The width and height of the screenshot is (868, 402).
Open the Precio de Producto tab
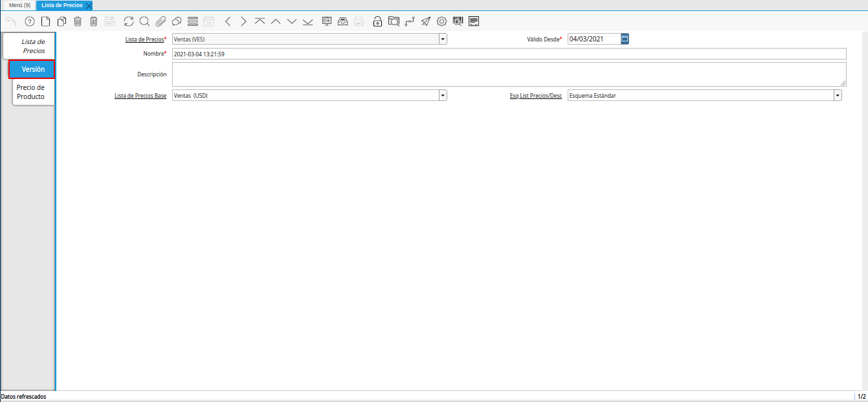tap(31, 92)
